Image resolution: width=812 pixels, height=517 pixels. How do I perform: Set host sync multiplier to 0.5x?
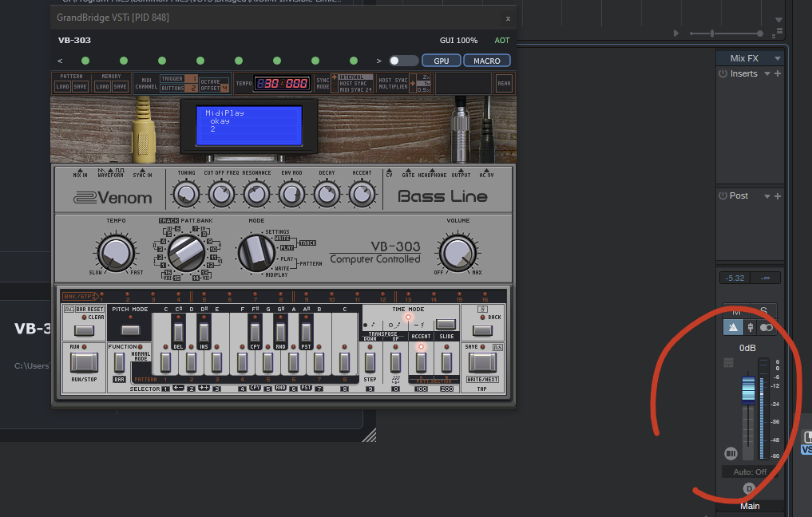424,89
